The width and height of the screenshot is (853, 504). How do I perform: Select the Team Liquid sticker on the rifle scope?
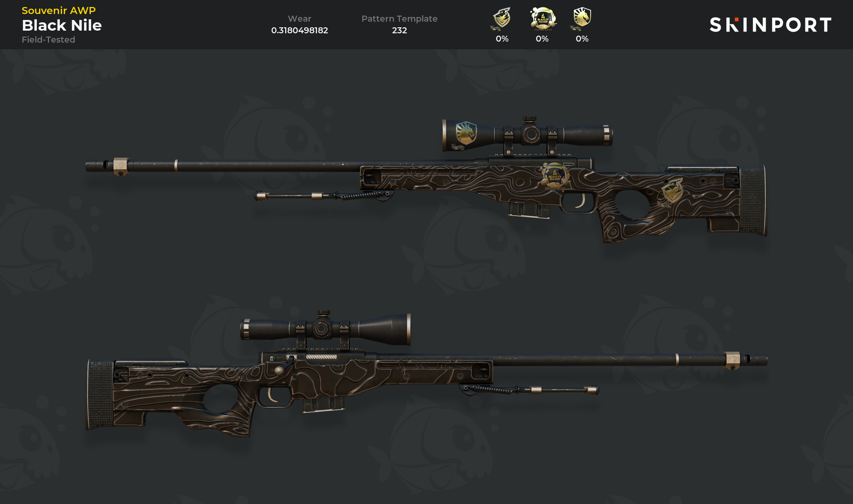tap(464, 135)
